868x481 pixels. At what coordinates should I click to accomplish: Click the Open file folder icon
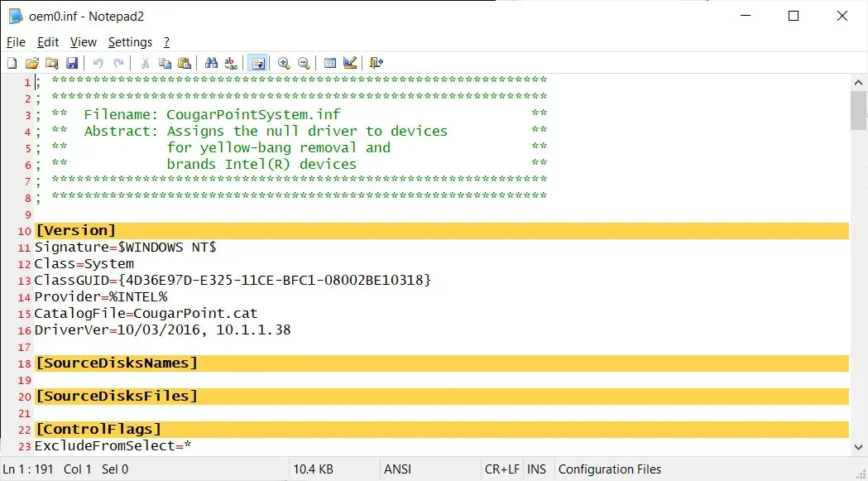32,63
